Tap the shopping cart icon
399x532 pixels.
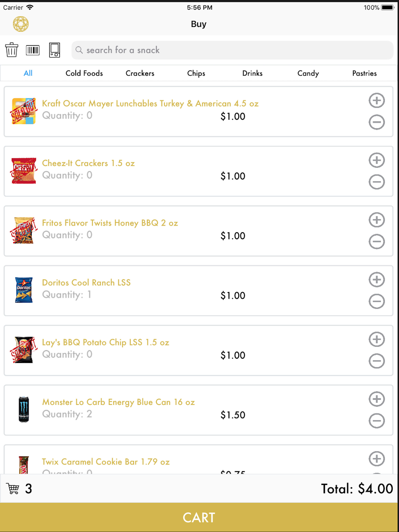pyautogui.click(x=12, y=488)
